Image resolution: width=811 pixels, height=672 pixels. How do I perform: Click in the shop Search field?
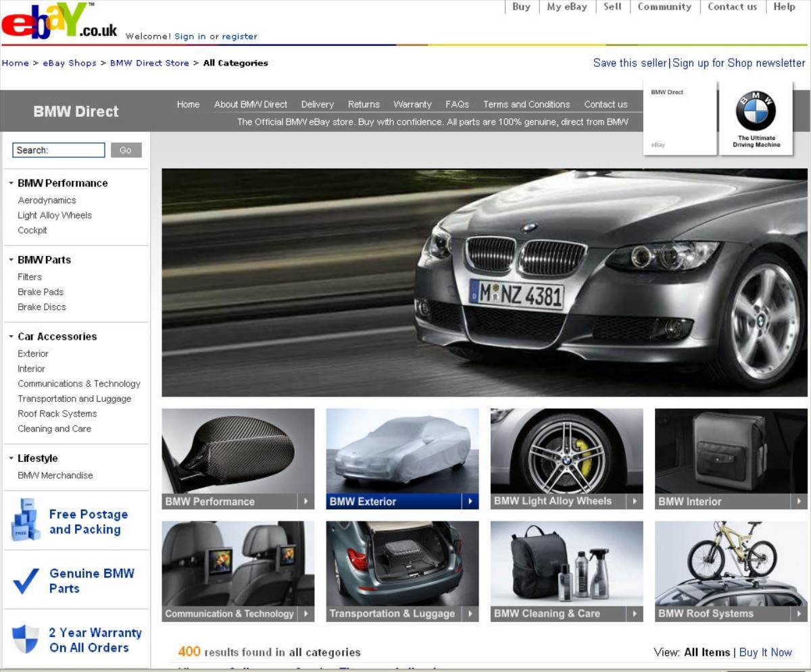click(x=59, y=150)
